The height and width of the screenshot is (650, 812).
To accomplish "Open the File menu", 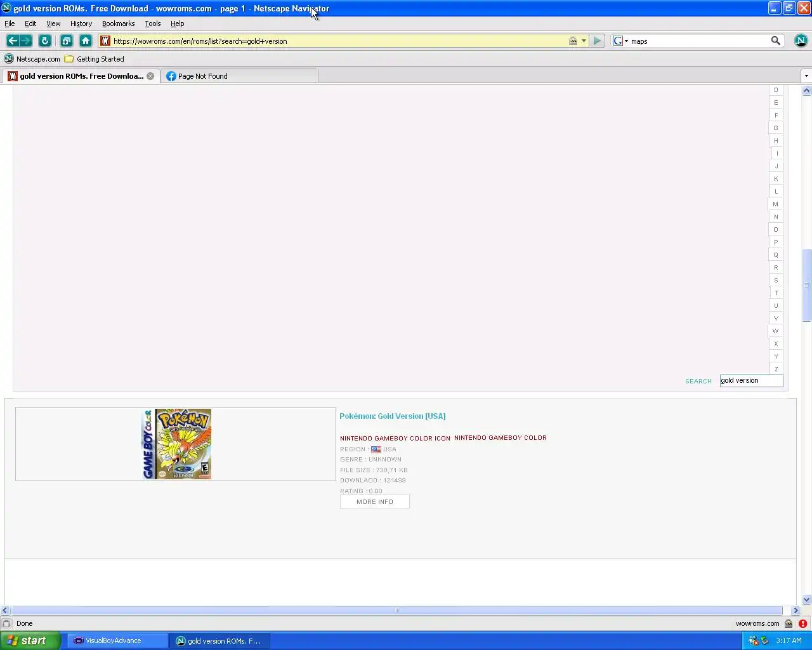I will [10, 23].
